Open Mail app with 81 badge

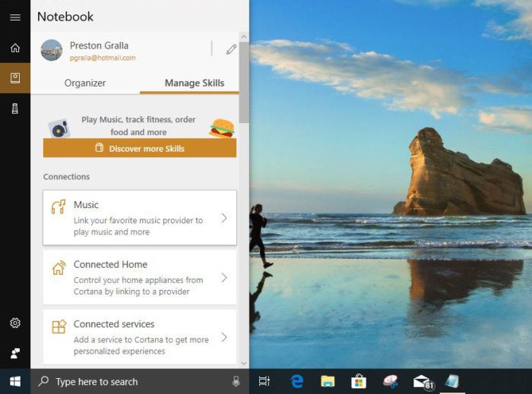pyautogui.click(x=423, y=382)
